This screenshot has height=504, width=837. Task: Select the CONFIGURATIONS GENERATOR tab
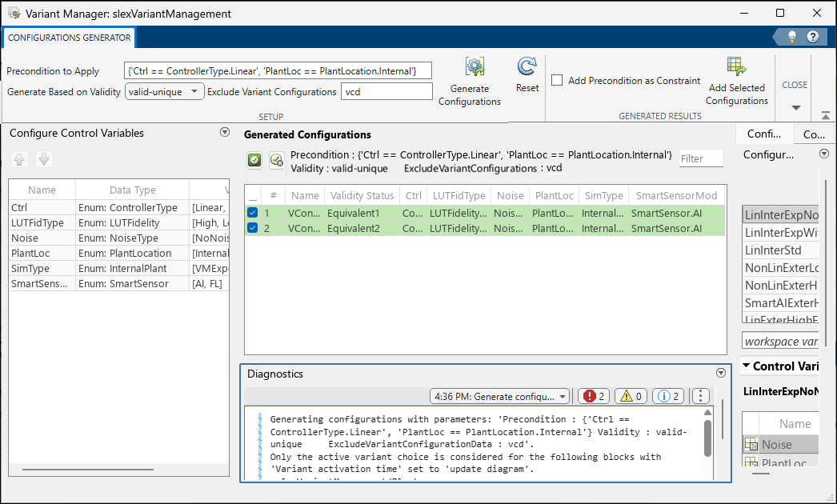69,38
